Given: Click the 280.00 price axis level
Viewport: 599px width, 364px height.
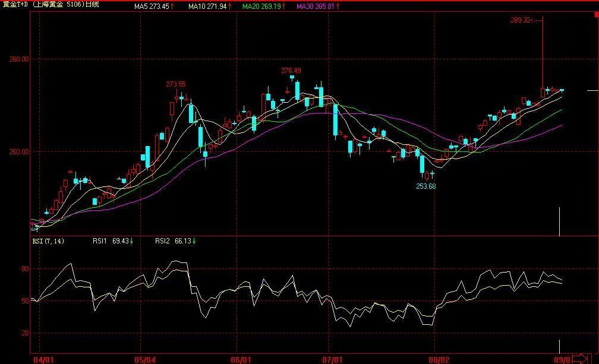Looking at the screenshot, I should (19, 59).
